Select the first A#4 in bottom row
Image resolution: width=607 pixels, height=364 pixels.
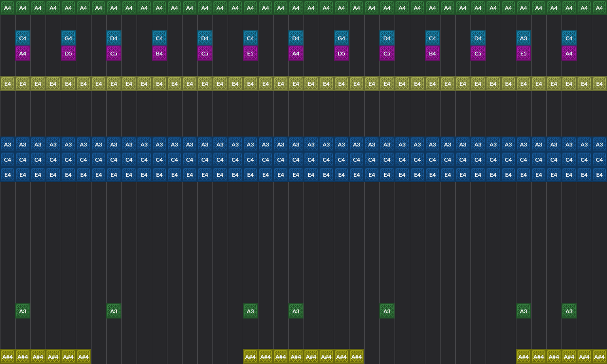click(x=7, y=357)
